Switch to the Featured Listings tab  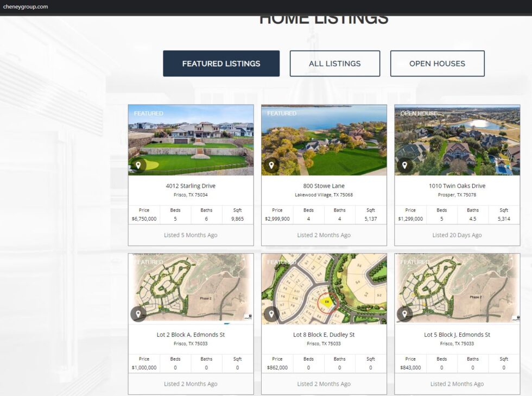point(221,63)
